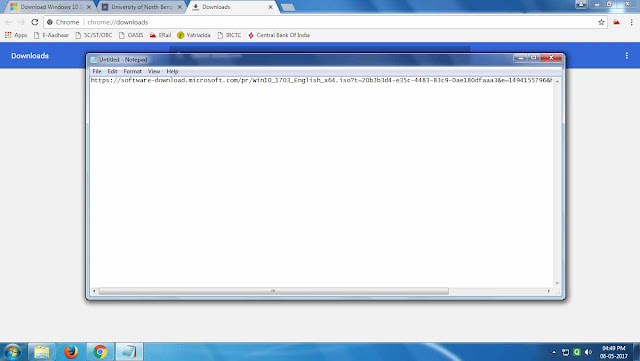Image resolution: width=640 pixels, height=361 pixels.
Task: Switch to the University of North Bengal tab
Action: coord(142,7)
